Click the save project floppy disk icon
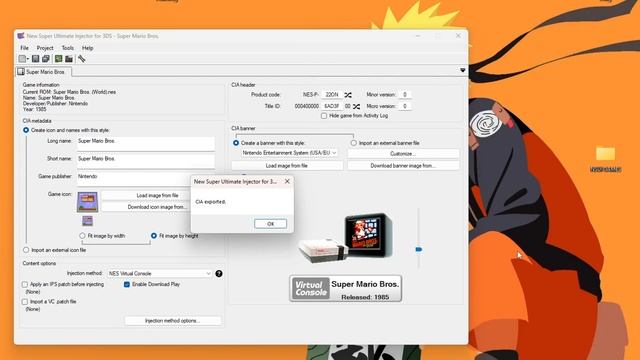 point(36,59)
